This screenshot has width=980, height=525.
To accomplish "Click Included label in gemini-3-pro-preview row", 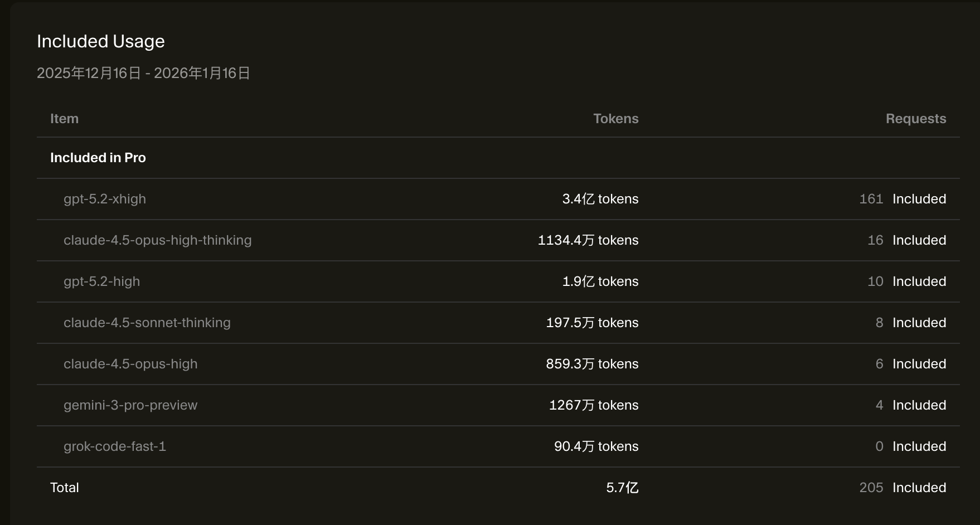I will pos(919,405).
